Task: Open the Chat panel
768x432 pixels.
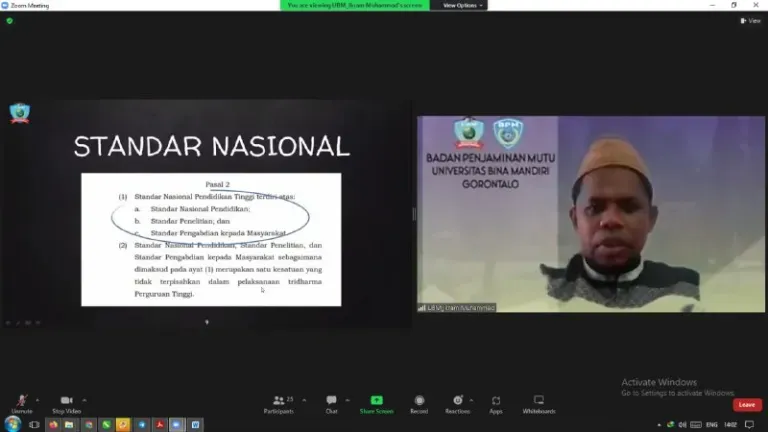Action: pos(331,402)
